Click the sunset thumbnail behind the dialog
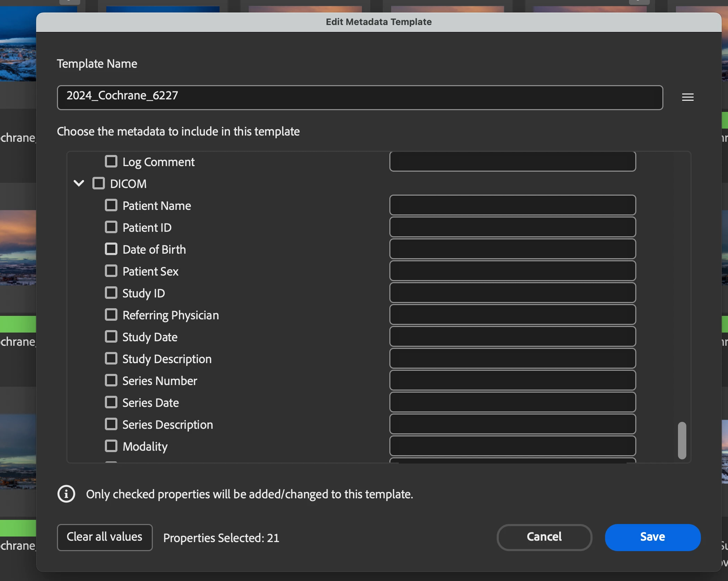 point(17,247)
